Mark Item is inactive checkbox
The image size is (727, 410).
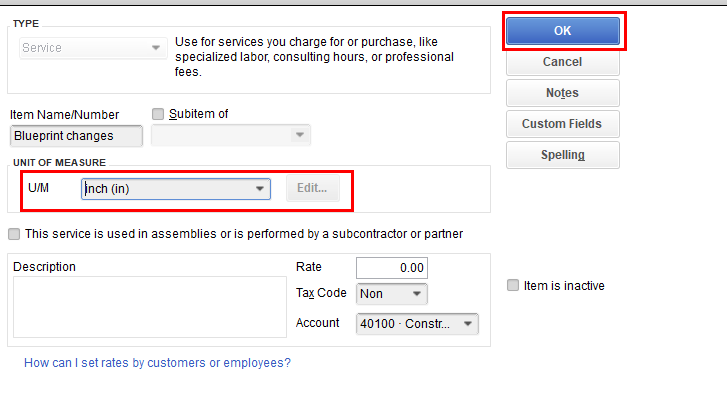514,286
